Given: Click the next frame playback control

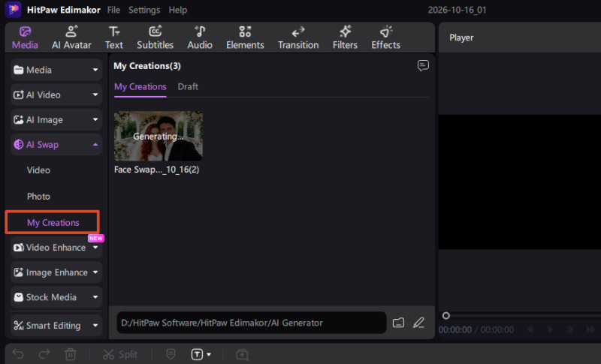Looking at the screenshot, I should click(x=570, y=329).
